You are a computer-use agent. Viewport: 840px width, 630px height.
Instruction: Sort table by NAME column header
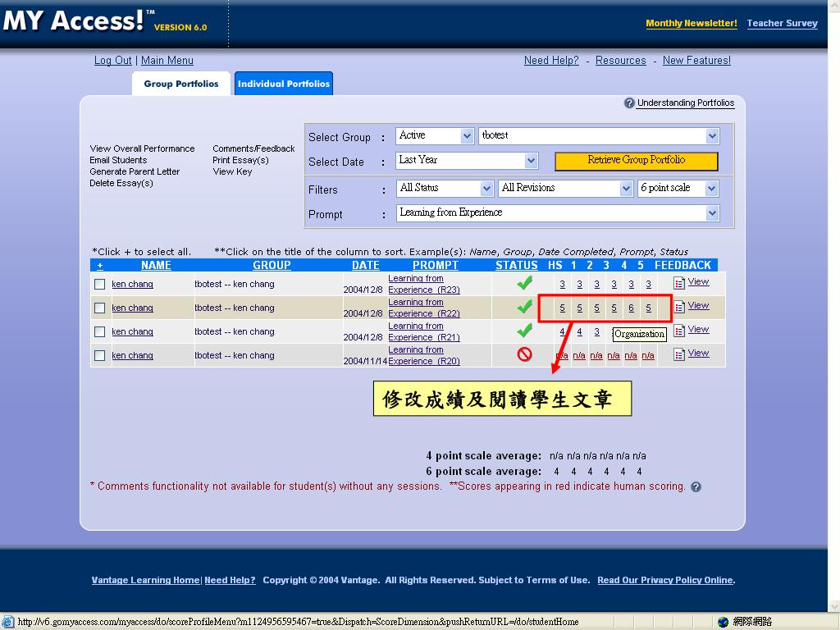pyautogui.click(x=156, y=265)
